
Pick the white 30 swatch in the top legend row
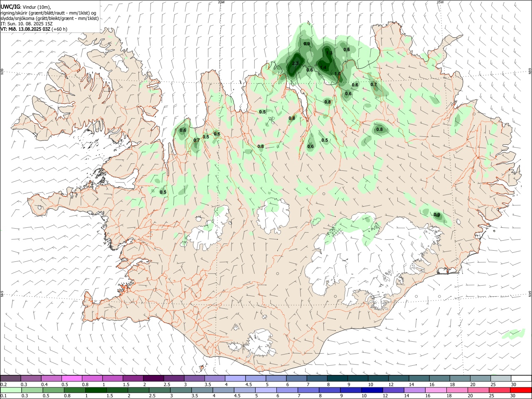pyautogui.click(x=521, y=379)
